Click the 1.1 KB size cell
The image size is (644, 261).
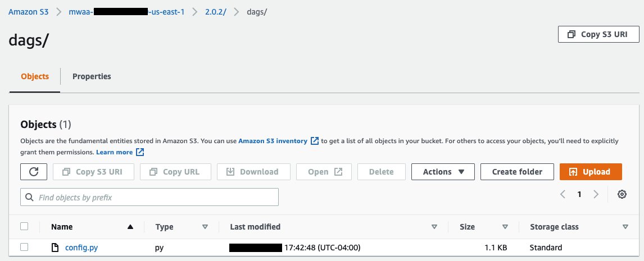496,248
